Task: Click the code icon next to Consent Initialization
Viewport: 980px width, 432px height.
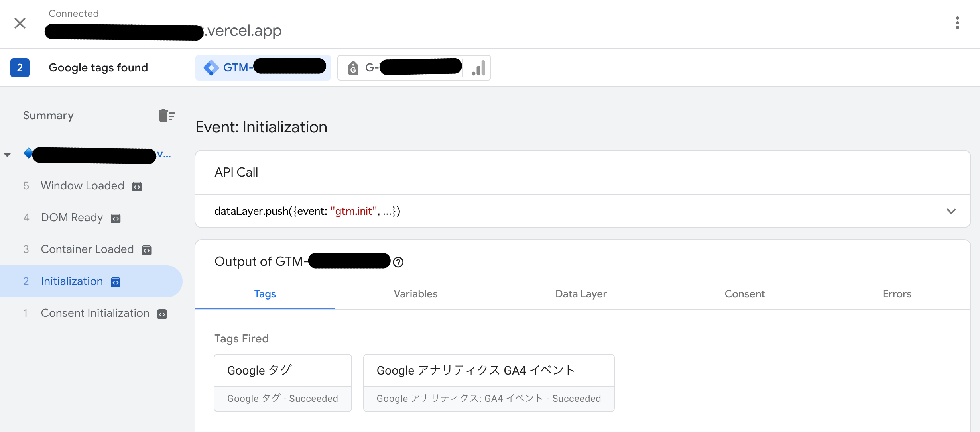Action: 162,313
